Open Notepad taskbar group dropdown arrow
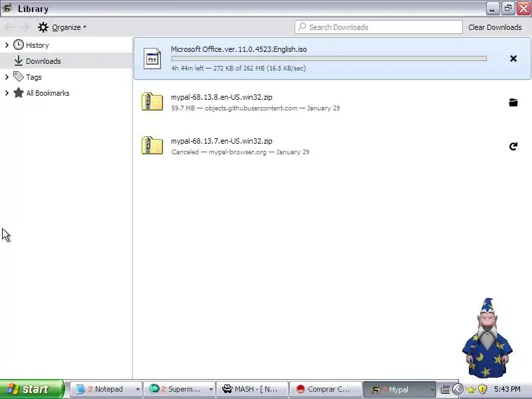The width and height of the screenshot is (532, 399). 138,390
